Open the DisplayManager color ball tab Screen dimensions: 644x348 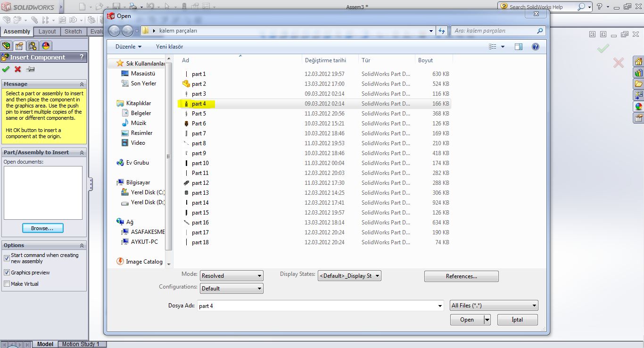click(x=46, y=46)
